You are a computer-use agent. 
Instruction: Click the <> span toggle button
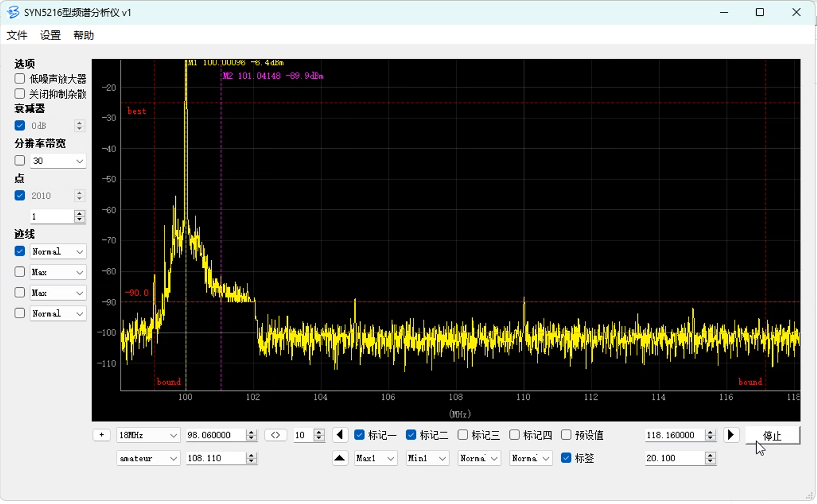276,435
